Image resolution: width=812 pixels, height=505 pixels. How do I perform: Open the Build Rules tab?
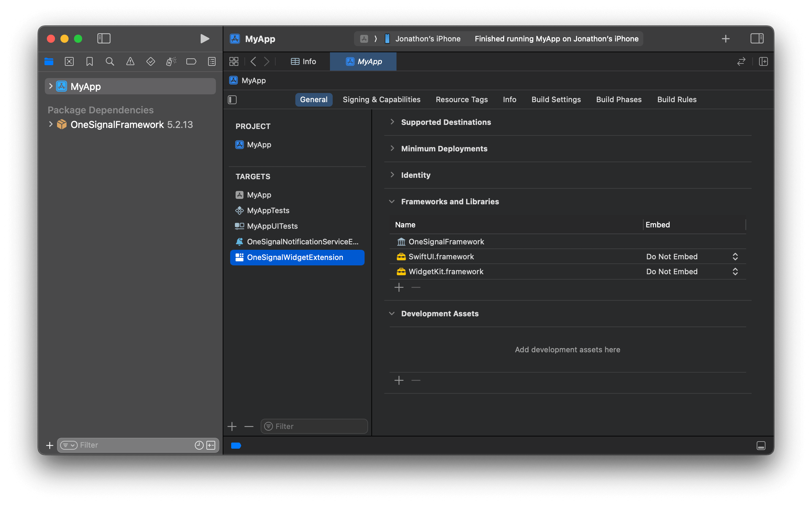677,99
